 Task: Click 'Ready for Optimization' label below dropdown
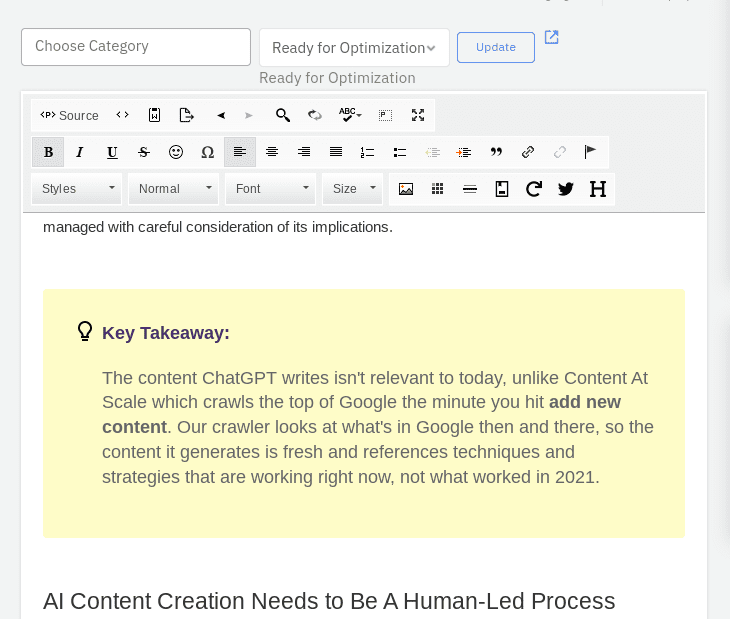coord(337,78)
